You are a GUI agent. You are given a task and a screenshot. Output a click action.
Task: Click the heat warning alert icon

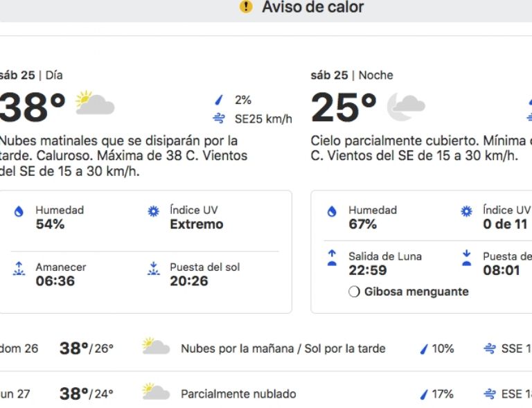tap(245, 7)
